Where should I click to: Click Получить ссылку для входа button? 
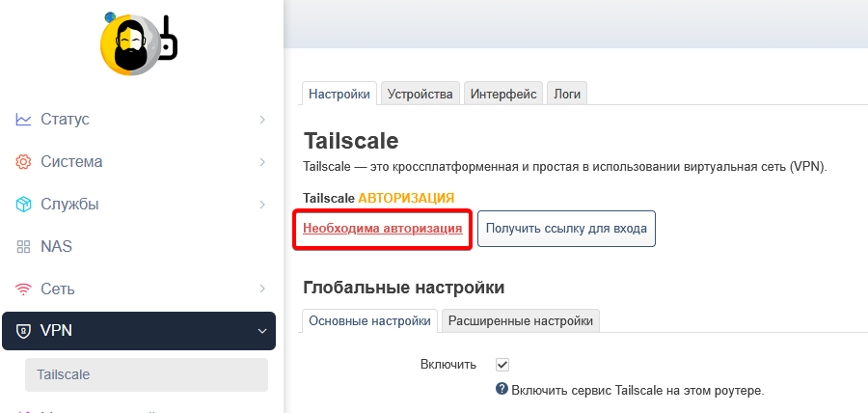566,228
